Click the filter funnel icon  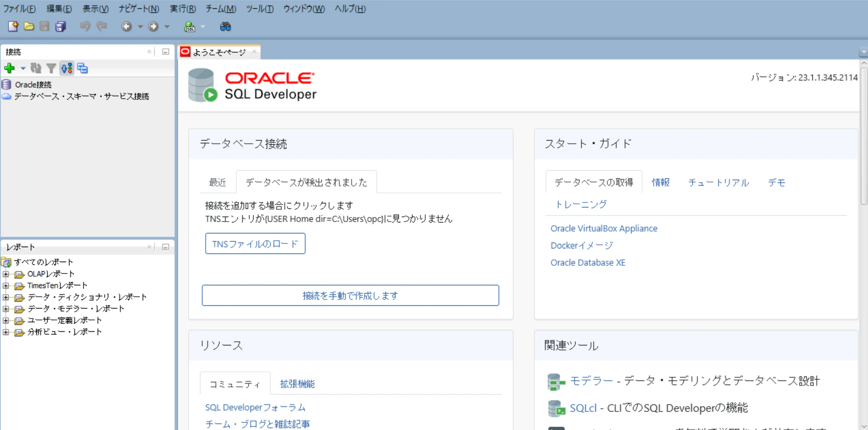pyautogui.click(x=51, y=68)
